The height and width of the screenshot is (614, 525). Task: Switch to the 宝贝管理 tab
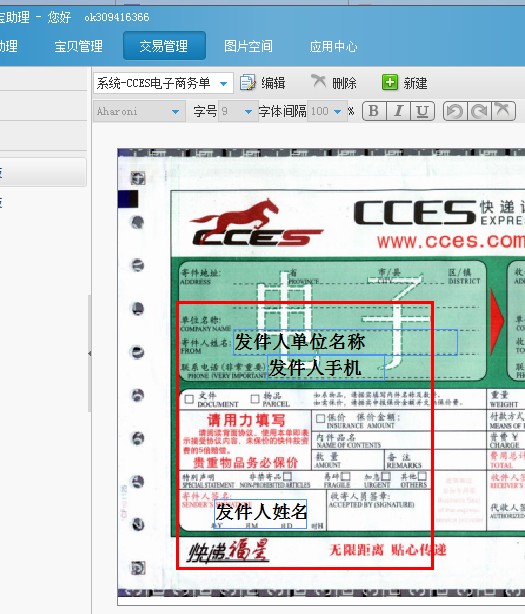(78, 46)
